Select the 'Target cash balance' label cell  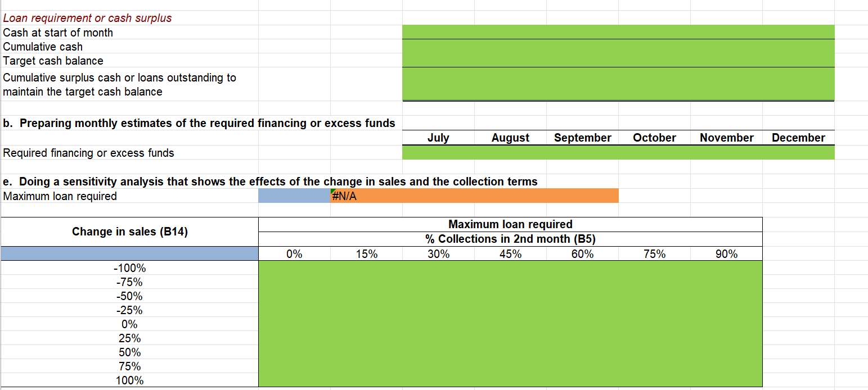[53, 61]
